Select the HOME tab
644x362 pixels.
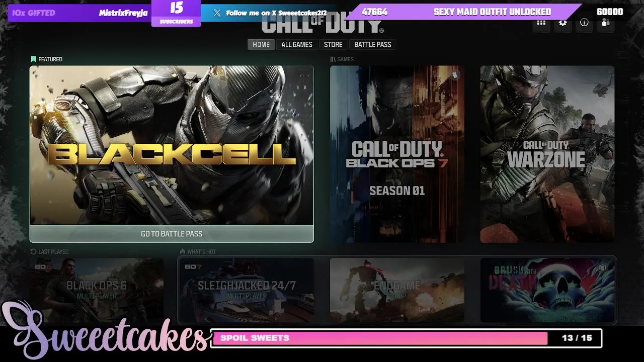click(261, 45)
